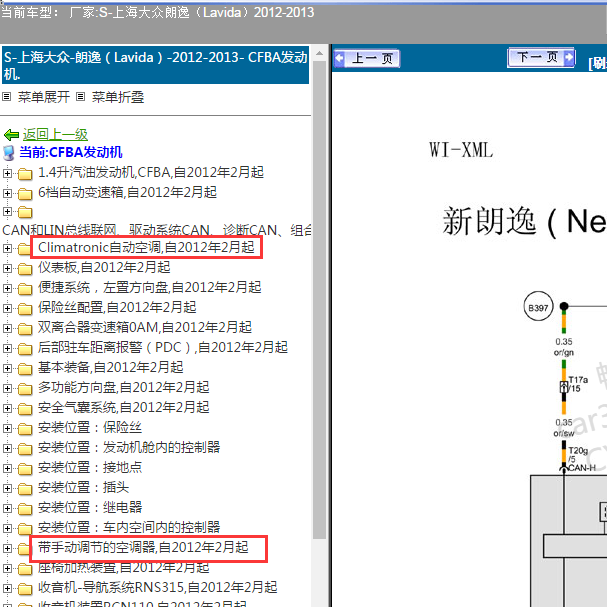607x607 pixels.
Task: Click folder icon of 安装位置:接地点
Action: click(x=25, y=468)
